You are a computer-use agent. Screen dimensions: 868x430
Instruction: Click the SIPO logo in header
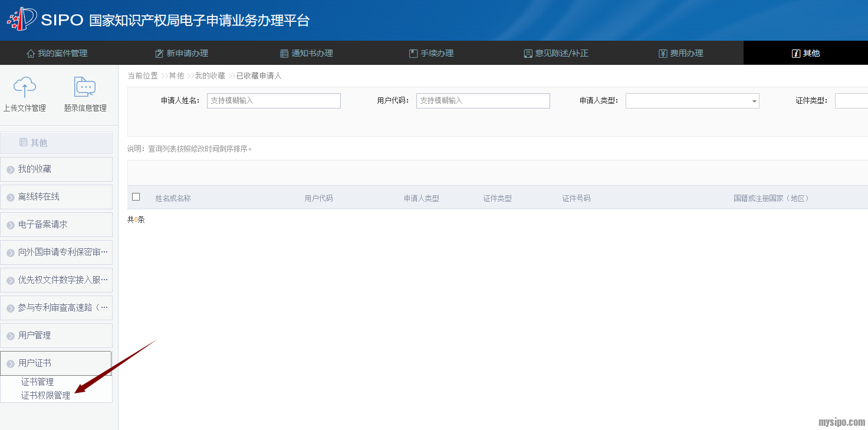point(22,19)
